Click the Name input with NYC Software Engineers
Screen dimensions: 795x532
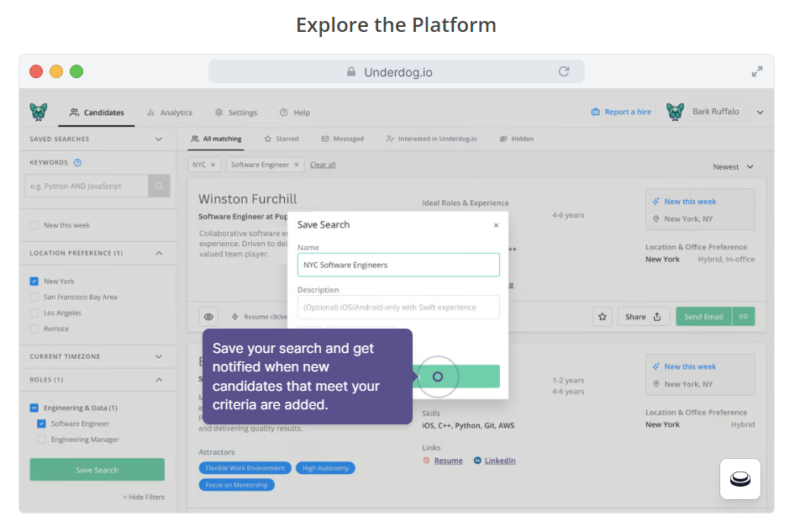(x=397, y=264)
